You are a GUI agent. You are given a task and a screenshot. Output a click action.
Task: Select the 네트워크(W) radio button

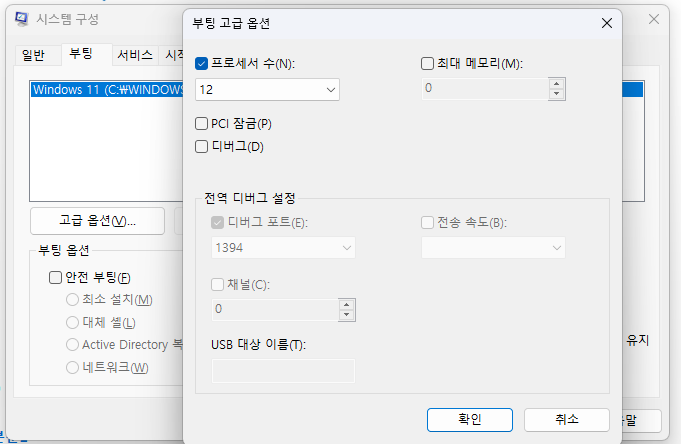(72, 368)
